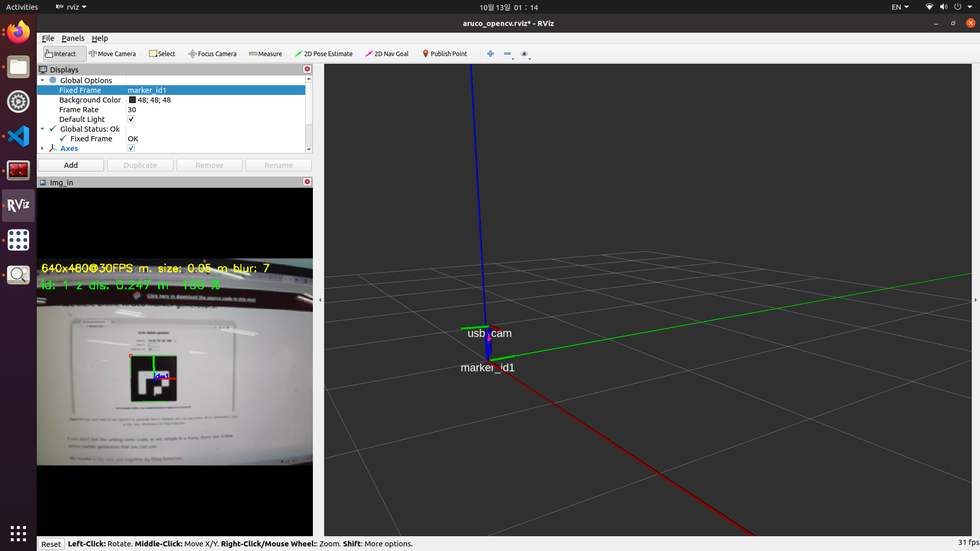This screenshot has height=551, width=980.
Task: Select the 2D Pose Estimate tool
Action: 324,54
